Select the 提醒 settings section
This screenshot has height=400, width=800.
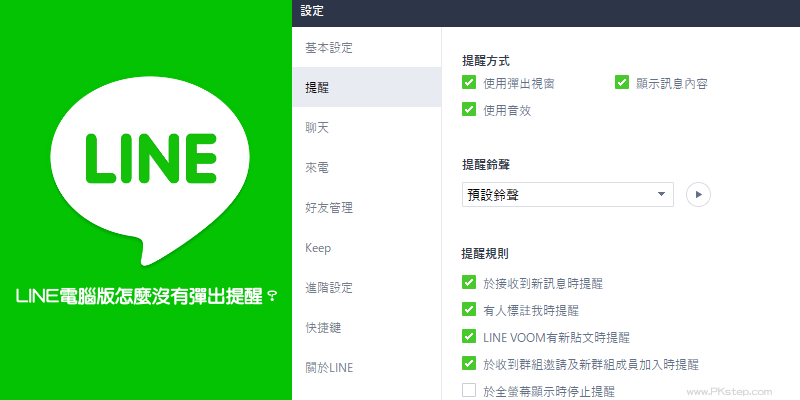(x=366, y=88)
